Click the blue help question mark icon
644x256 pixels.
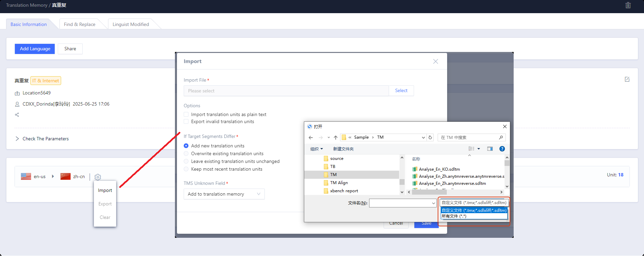click(x=502, y=149)
